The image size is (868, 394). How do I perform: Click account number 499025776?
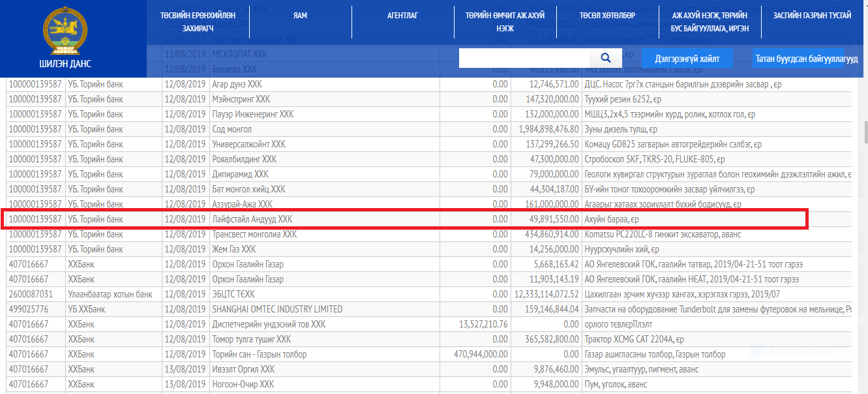tap(28, 309)
